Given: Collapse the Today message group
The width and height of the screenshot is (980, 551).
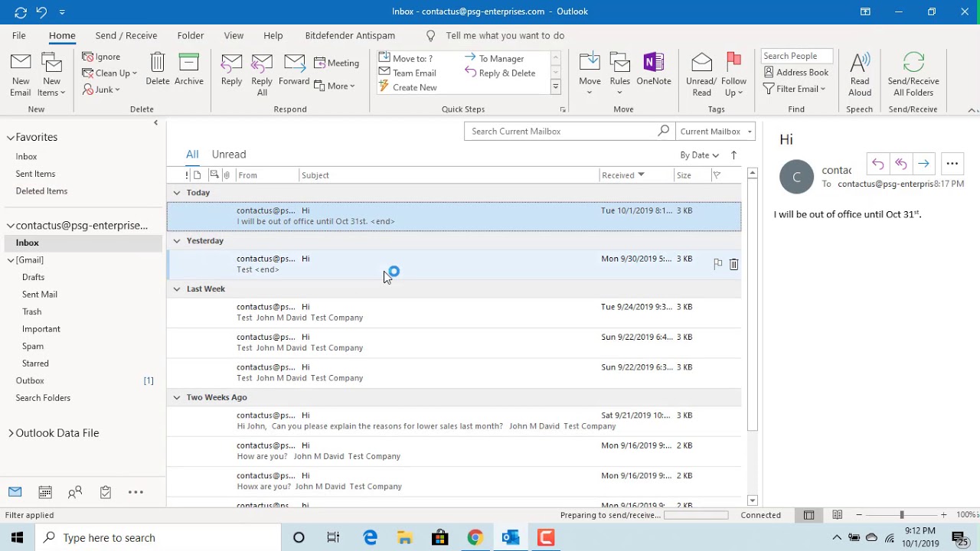Looking at the screenshot, I should (177, 193).
